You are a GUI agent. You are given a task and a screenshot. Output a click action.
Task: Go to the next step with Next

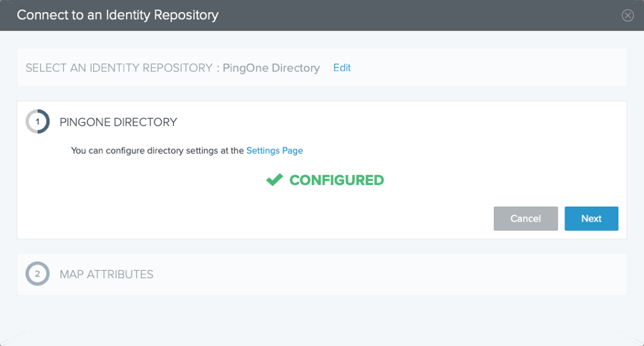coord(591,218)
